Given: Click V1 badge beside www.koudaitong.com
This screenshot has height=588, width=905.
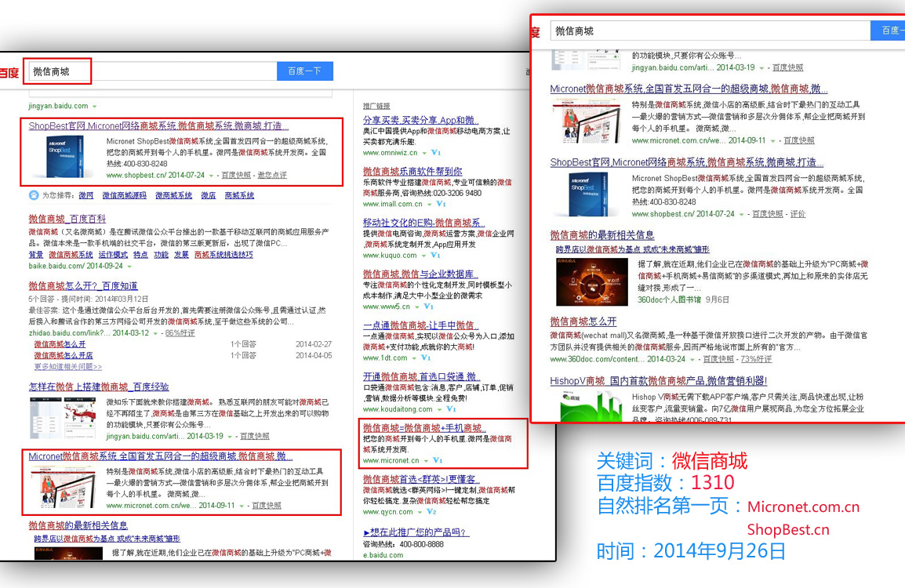Looking at the screenshot, I should [x=451, y=410].
